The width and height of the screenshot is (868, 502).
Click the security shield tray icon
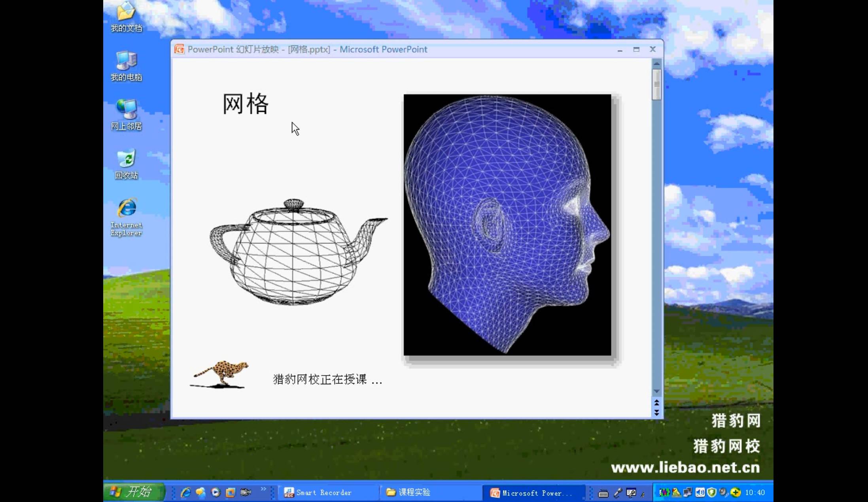[712, 492]
